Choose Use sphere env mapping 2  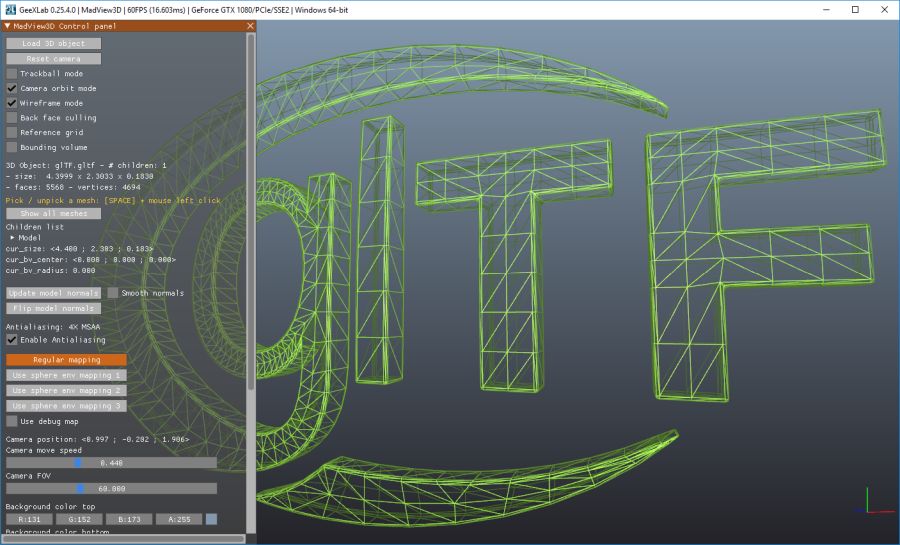pos(67,391)
